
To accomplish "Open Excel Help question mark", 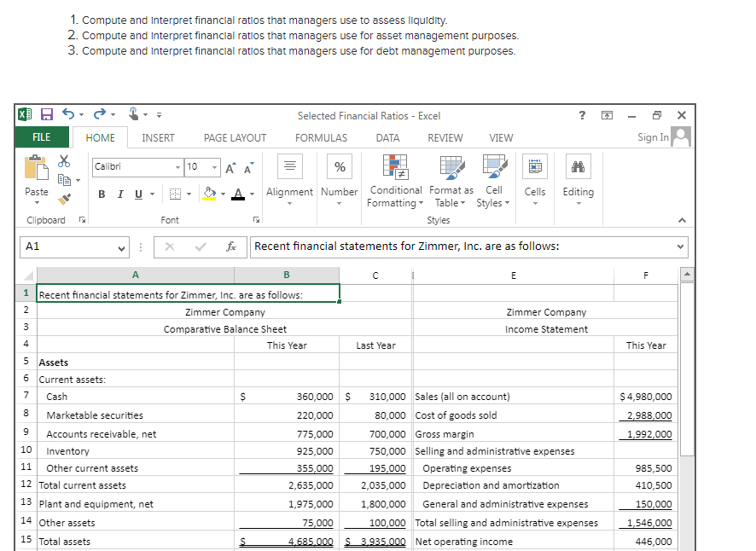I will [583, 115].
